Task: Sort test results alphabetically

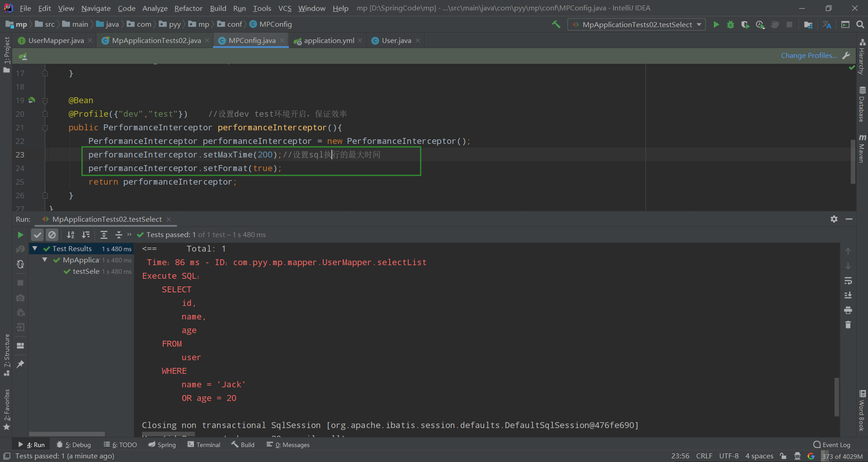Action: [x=71, y=235]
